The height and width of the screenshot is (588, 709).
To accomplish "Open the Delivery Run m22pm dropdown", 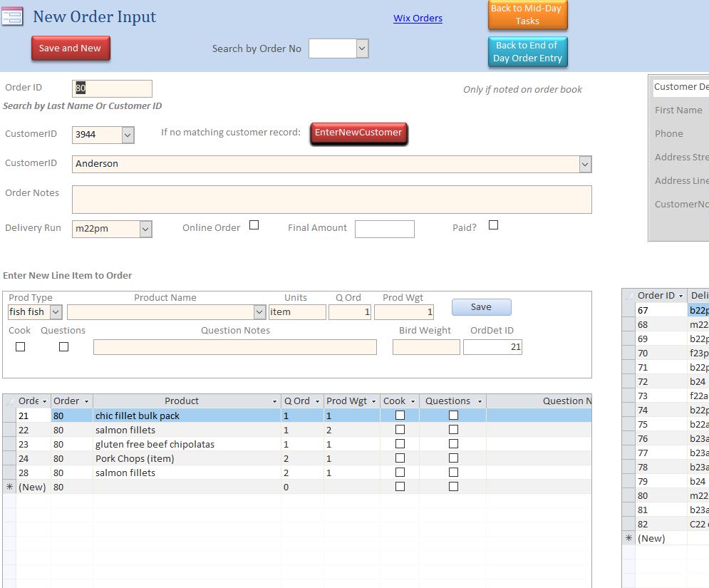I will (145, 229).
